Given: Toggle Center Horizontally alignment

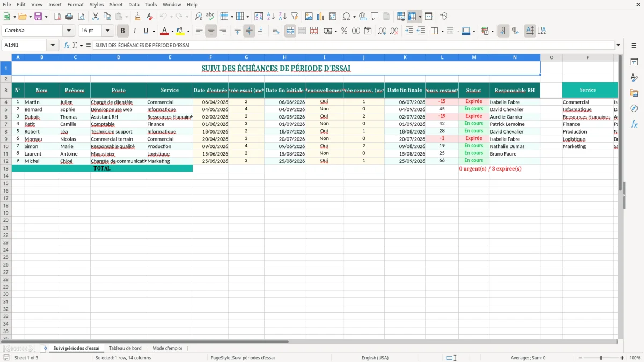Looking at the screenshot, I should (x=211, y=31).
